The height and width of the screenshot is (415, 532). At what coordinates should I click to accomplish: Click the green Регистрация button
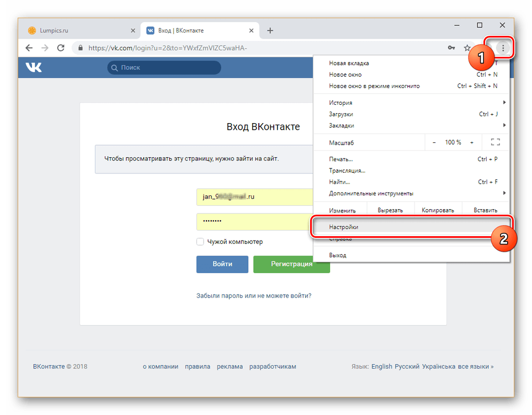[291, 264]
